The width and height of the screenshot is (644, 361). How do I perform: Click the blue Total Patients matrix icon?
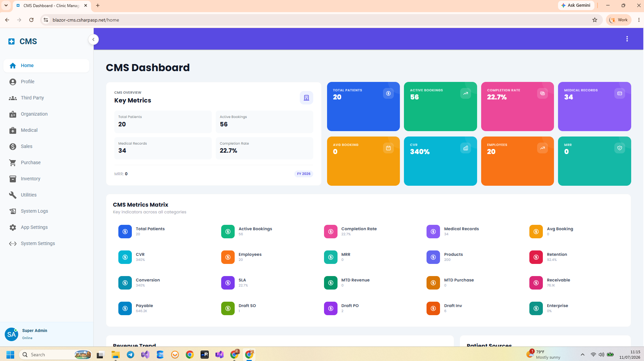(125, 232)
